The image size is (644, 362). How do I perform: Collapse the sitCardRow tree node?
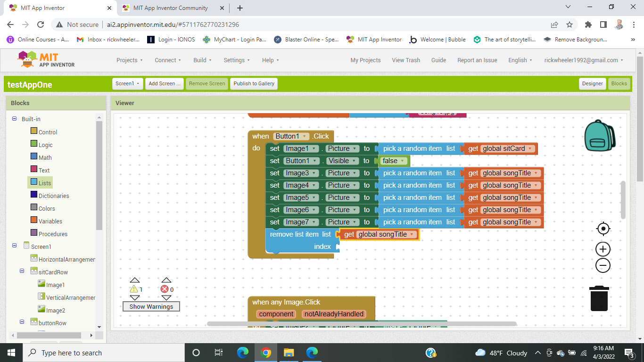(x=22, y=271)
